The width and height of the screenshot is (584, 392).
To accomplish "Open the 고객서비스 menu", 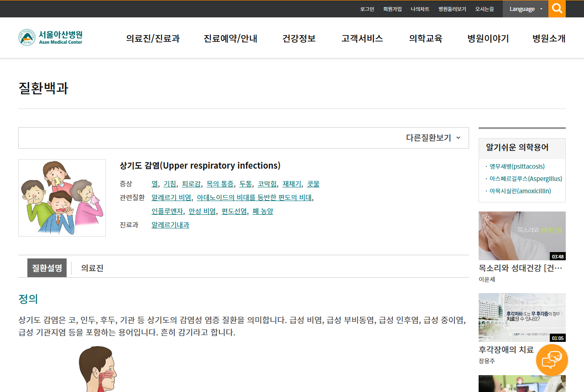I will click(x=362, y=38).
